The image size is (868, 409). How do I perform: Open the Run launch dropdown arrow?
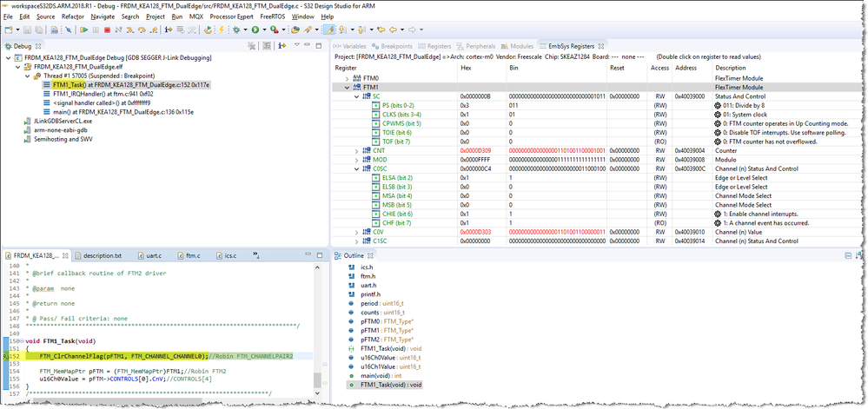265,30
